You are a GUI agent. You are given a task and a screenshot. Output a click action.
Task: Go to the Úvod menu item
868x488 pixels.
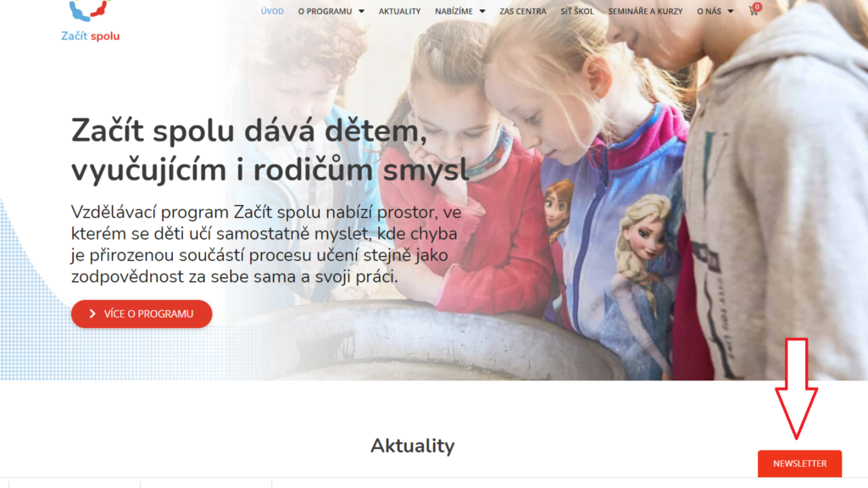click(272, 11)
